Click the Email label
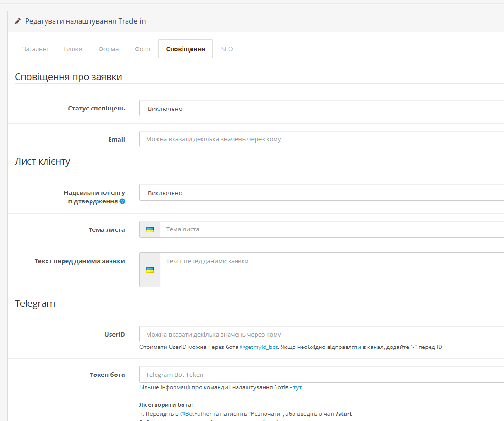This screenshot has height=421, width=504. tap(116, 139)
